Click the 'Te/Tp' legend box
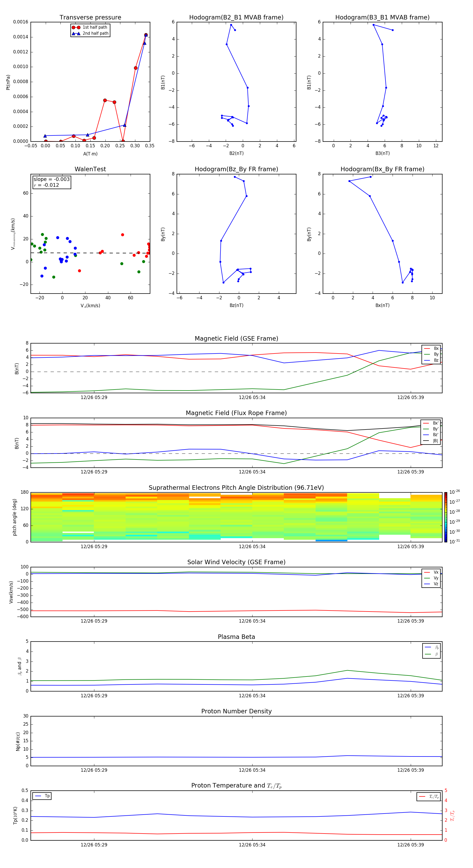Viewport: 473px width, 868px height. coord(428,796)
